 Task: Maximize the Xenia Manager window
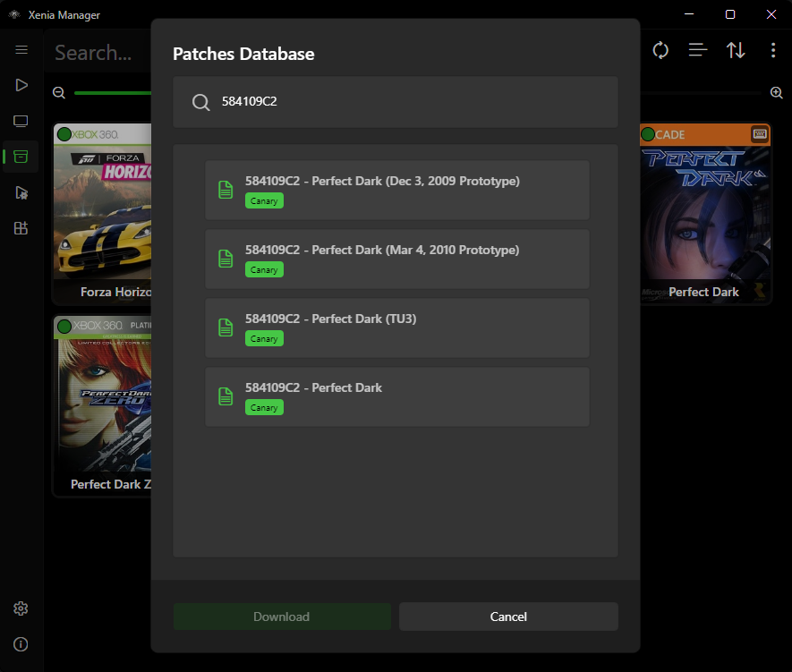click(x=730, y=14)
